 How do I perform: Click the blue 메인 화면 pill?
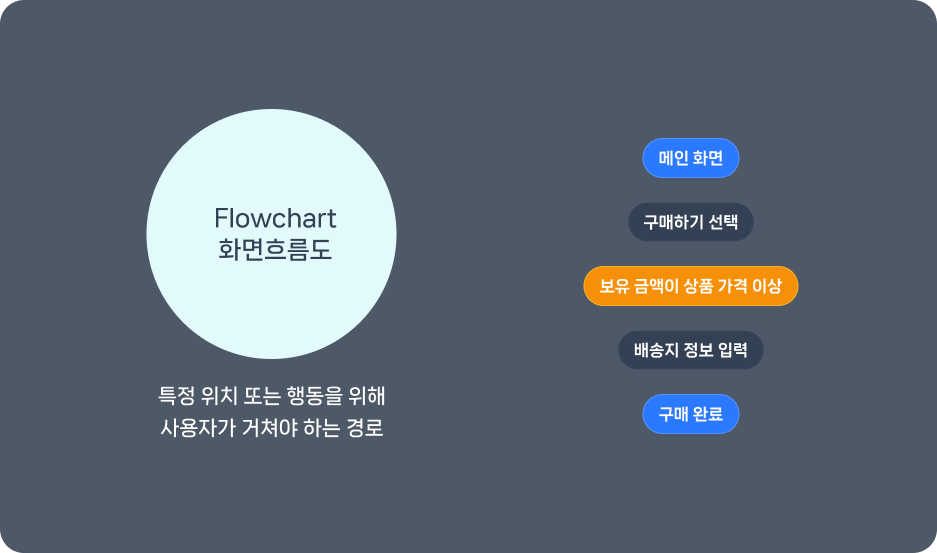tap(691, 158)
